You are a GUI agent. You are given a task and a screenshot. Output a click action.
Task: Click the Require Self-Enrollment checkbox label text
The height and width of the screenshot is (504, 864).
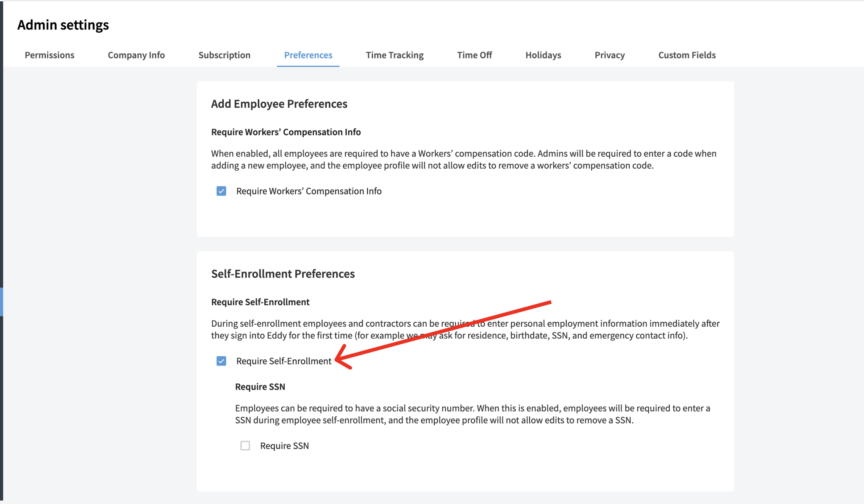[283, 361]
